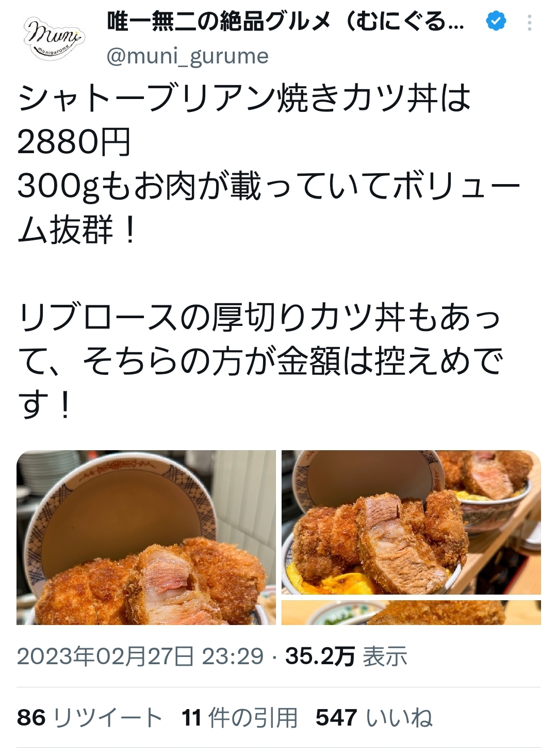Viewport: 557px width, 756px height.
Task: Open the three-dot tweet options menu
Action: point(530,23)
